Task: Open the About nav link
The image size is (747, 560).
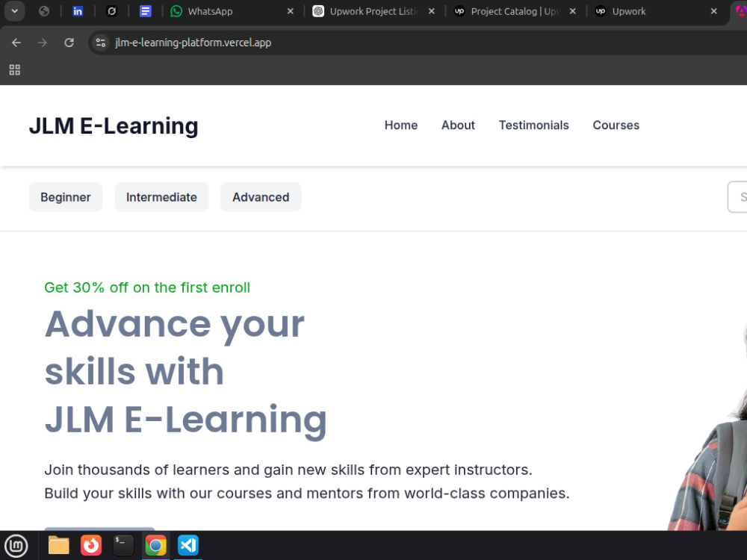Action: 459,125
